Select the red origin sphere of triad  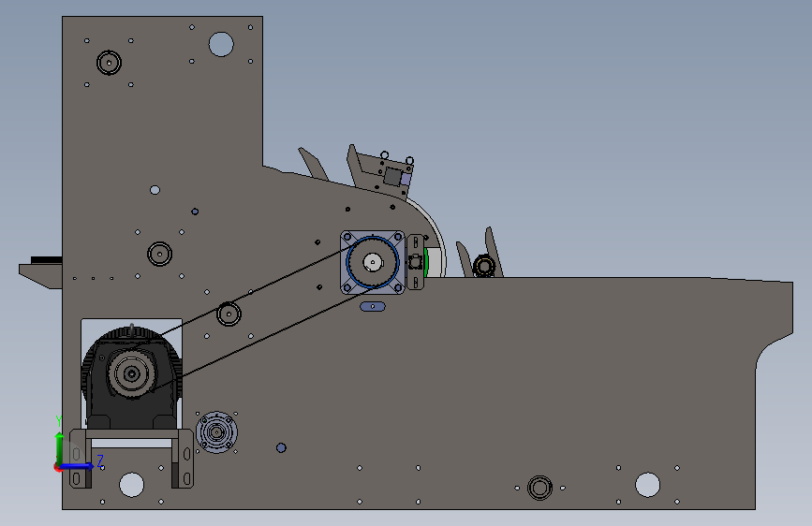(57, 467)
